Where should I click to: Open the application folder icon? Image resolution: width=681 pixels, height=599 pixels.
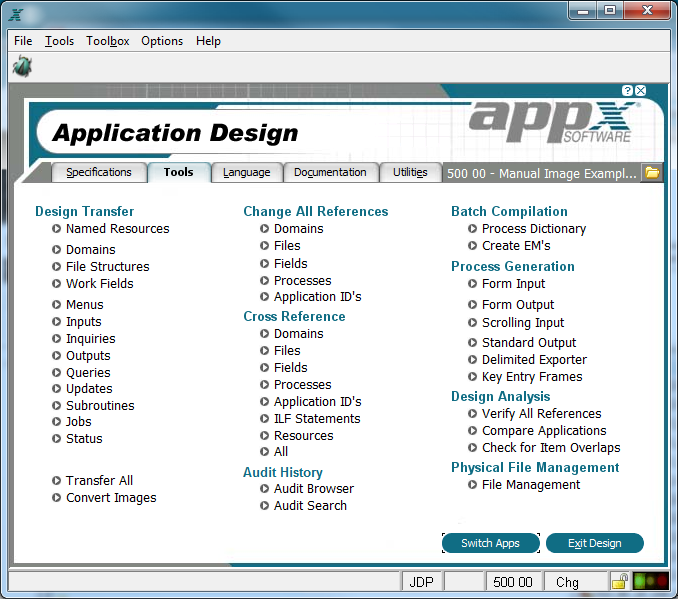651,173
